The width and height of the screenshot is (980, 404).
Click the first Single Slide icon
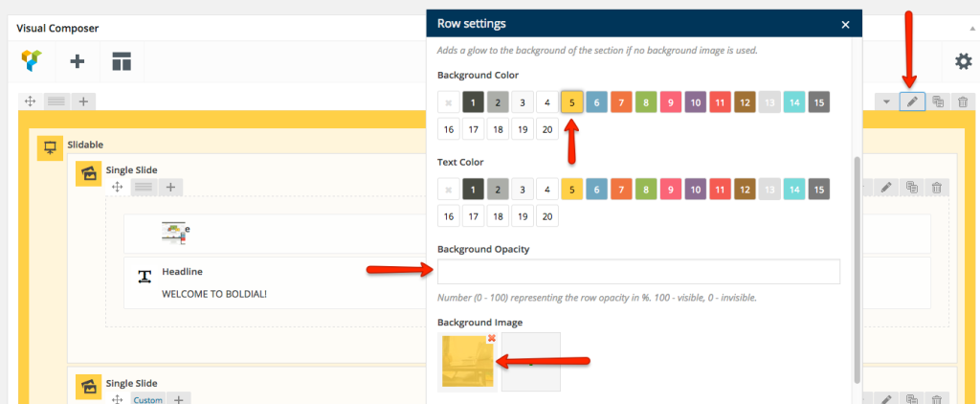89,173
